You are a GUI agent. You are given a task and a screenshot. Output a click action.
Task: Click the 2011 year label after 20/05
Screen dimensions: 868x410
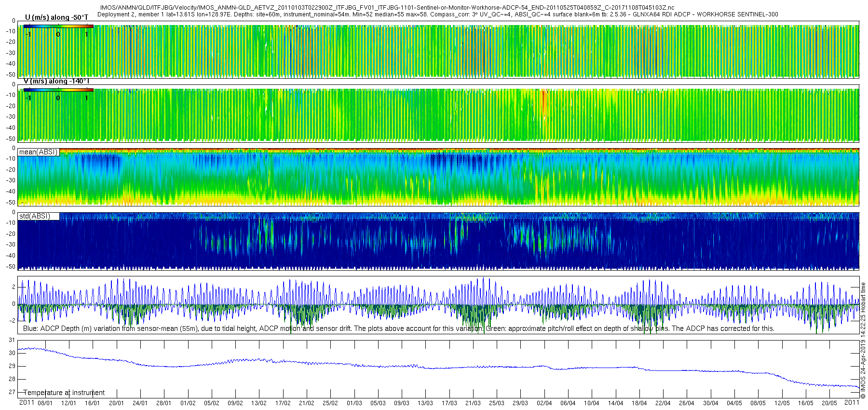tap(852, 402)
